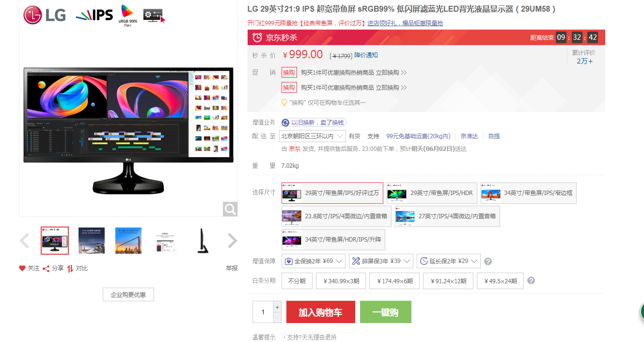Click 支持7天无理由退货 text
Viewport: 644px width, 342px height.
coord(312,337)
